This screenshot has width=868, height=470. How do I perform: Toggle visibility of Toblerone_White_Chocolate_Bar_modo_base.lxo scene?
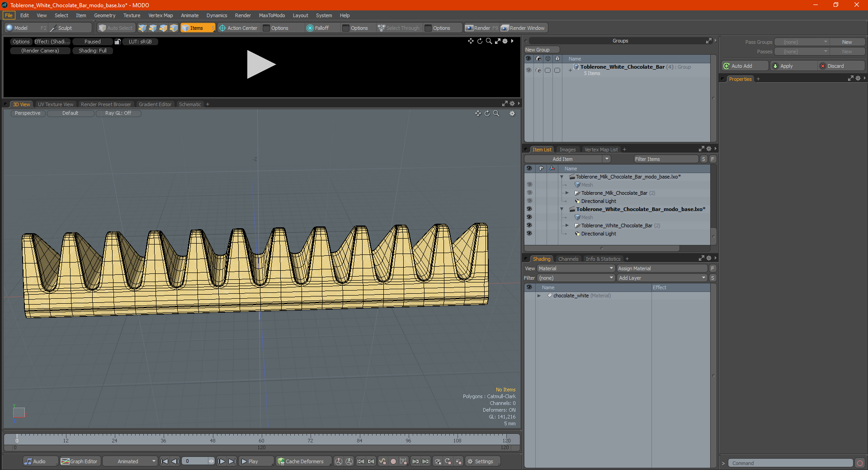point(529,209)
